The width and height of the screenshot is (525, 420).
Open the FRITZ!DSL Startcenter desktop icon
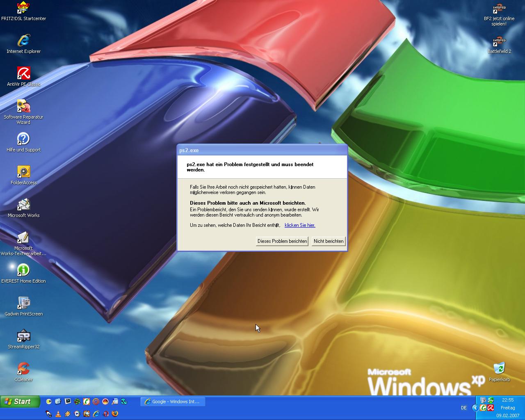click(x=23, y=11)
